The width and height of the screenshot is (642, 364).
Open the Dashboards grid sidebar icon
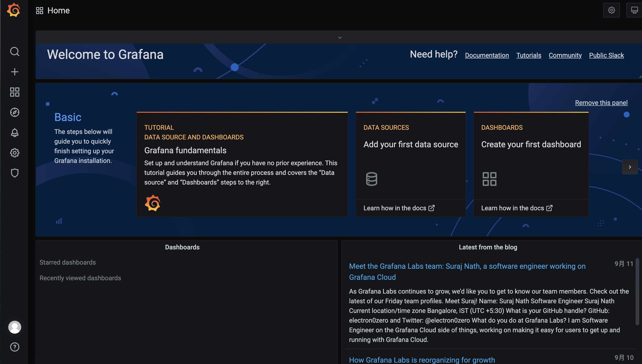pyautogui.click(x=15, y=92)
